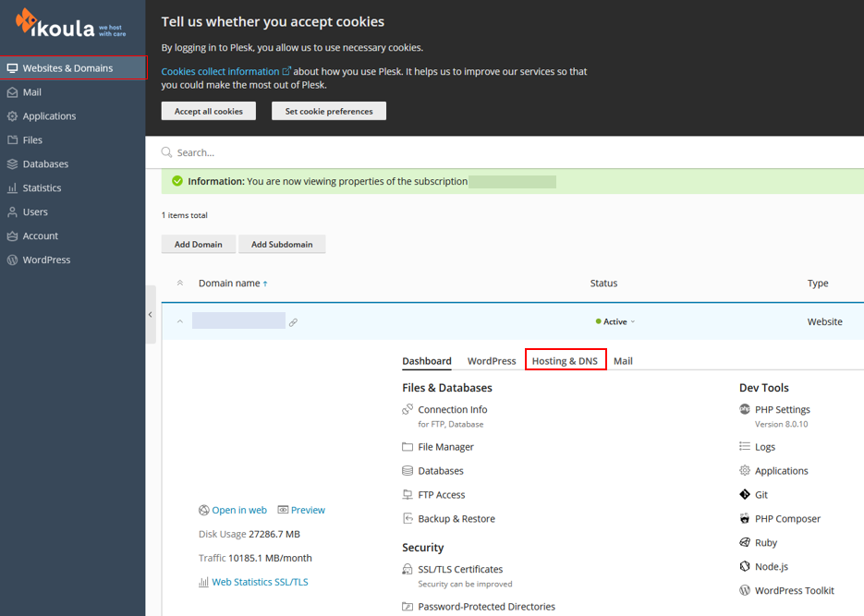Open the Mail tab for the domain
This screenshot has width=864, height=616.
623,360
